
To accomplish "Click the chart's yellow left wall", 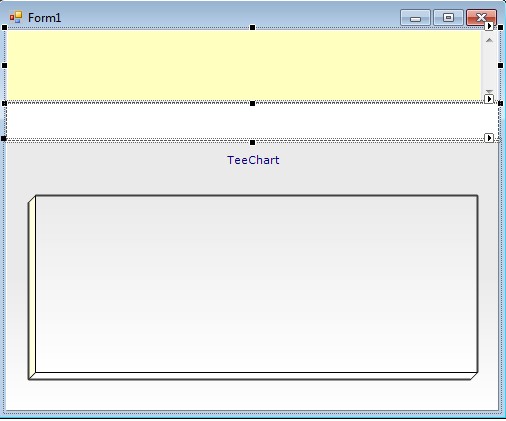I will tap(32, 287).
